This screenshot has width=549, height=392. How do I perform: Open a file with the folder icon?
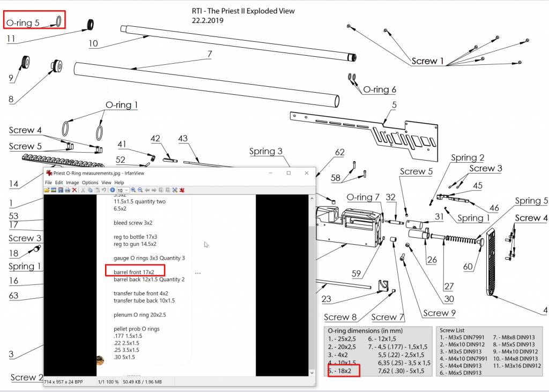pyautogui.click(x=47, y=190)
